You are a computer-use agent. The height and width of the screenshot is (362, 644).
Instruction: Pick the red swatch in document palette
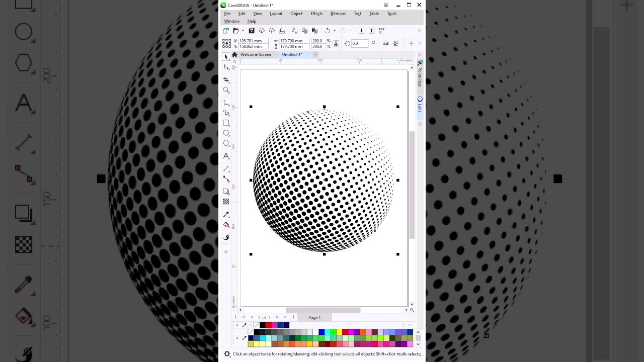(268, 325)
